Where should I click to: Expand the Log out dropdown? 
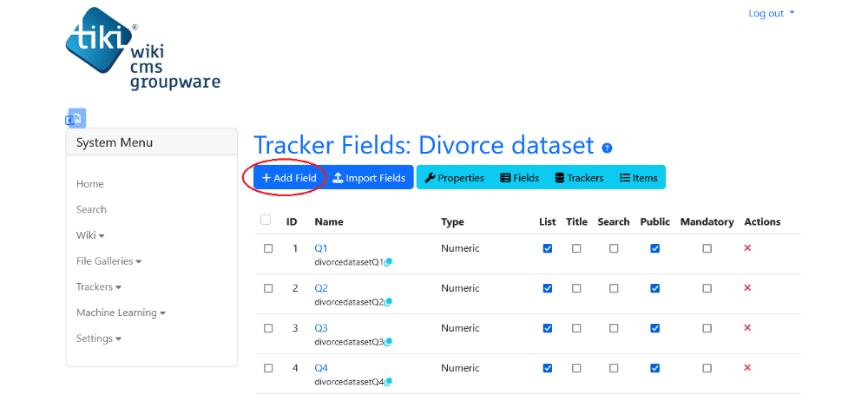click(771, 13)
